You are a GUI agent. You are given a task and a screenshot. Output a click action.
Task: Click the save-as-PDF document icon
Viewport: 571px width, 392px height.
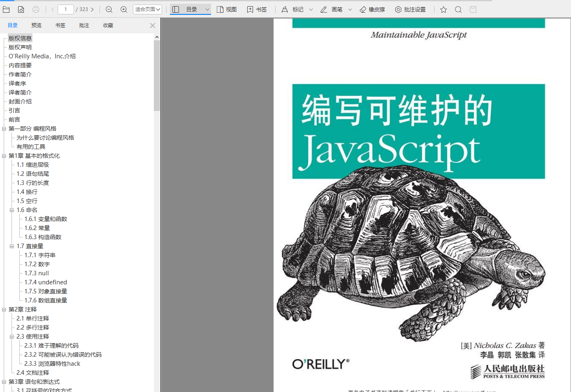click(21, 9)
